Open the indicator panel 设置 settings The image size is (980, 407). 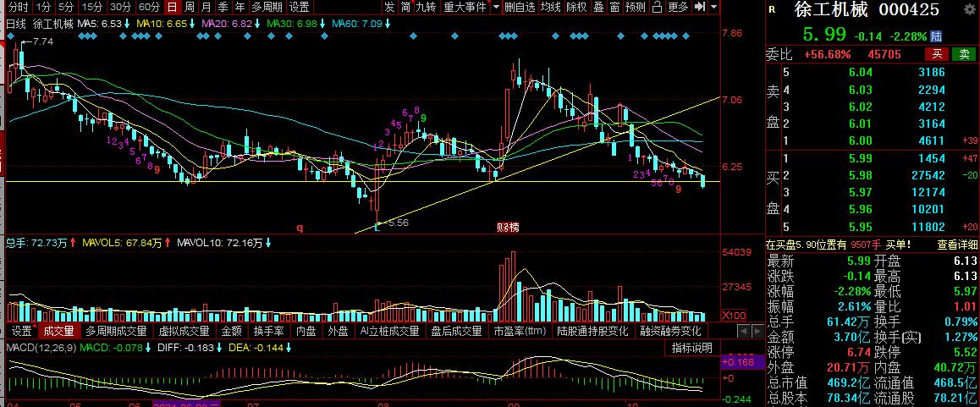[22, 331]
